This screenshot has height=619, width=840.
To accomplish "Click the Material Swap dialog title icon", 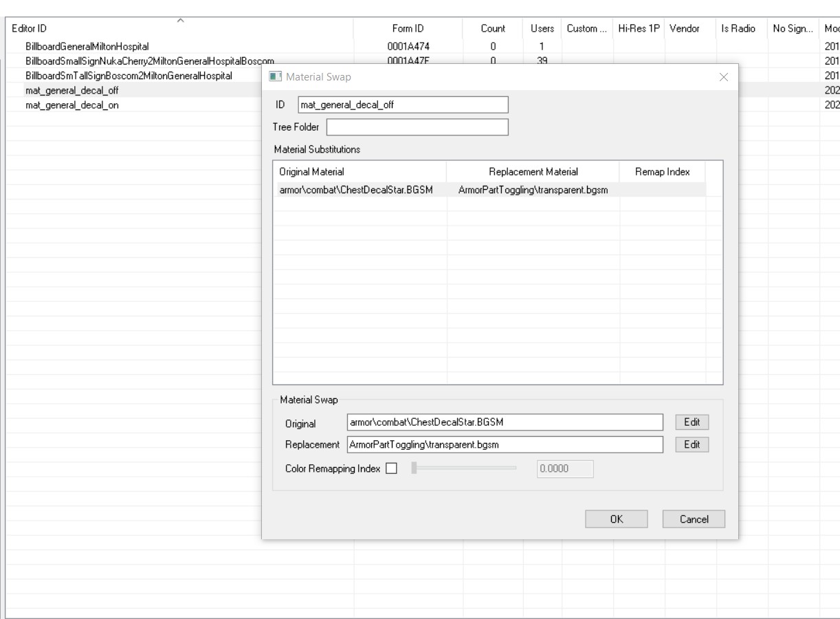I will pos(275,76).
